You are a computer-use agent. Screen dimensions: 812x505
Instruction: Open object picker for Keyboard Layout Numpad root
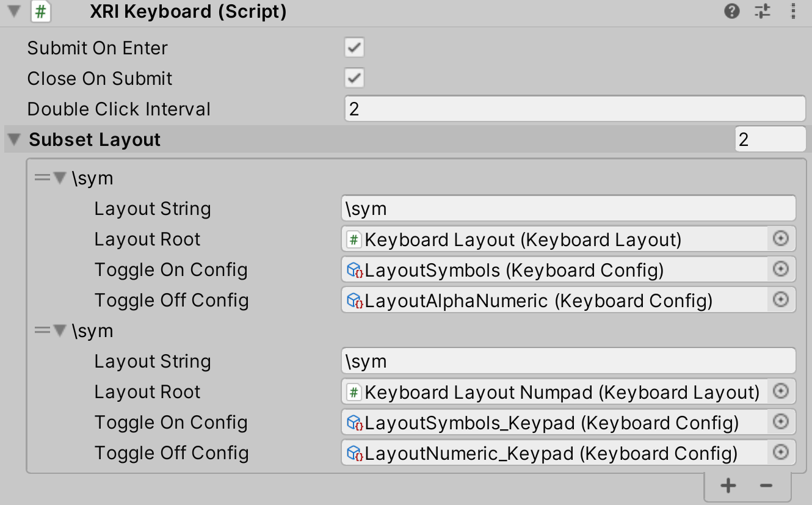tap(780, 391)
